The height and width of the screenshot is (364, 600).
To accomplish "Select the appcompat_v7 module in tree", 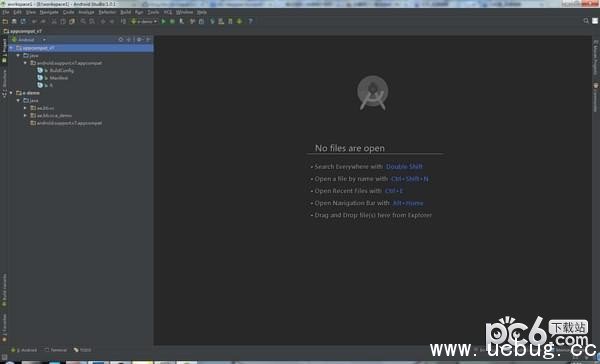I will click(x=81, y=48).
